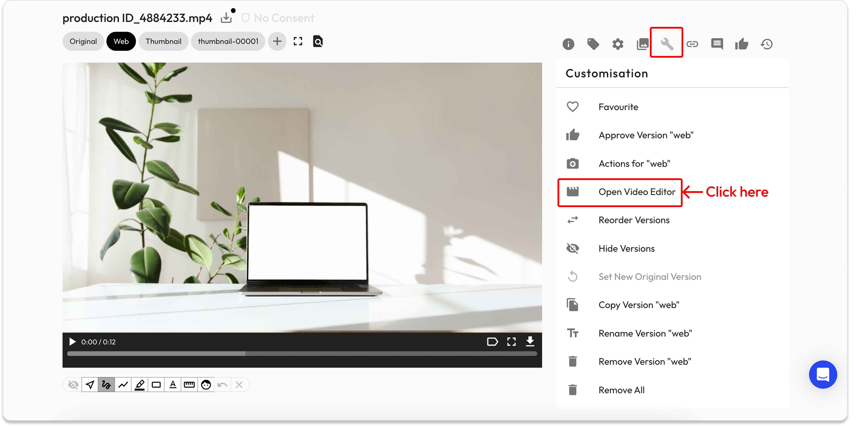
Task: Click Hide Versions option
Action: pos(626,248)
